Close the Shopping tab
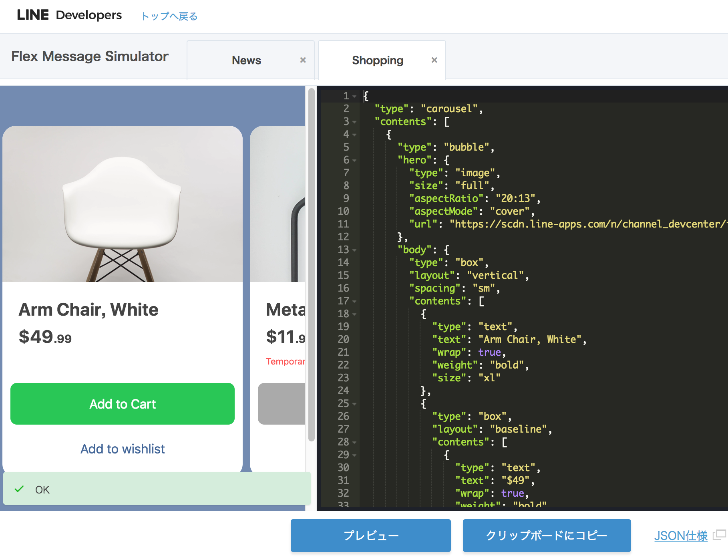Image resolution: width=728 pixels, height=560 pixels. [x=434, y=60]
